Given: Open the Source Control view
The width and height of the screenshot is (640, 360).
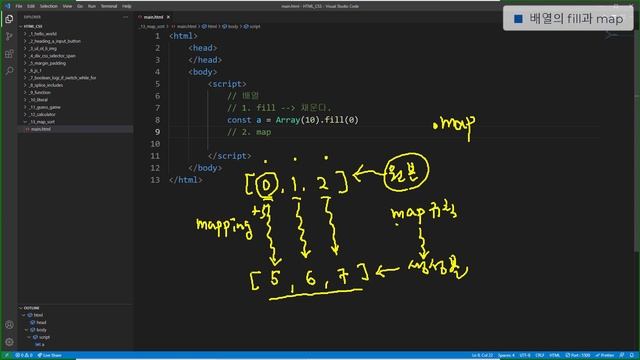Looking at the screenshot, I should pos(9,36).
